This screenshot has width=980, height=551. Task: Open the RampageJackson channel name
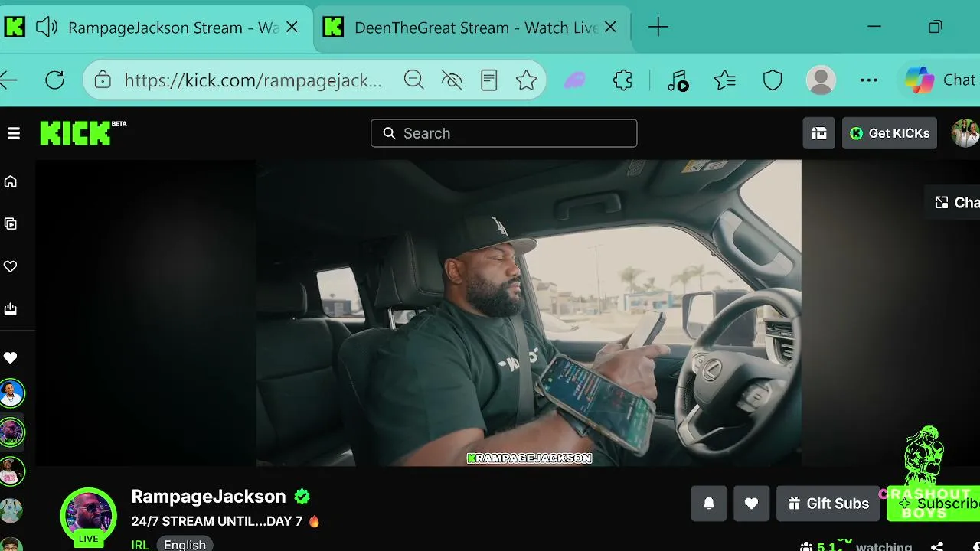208,496
